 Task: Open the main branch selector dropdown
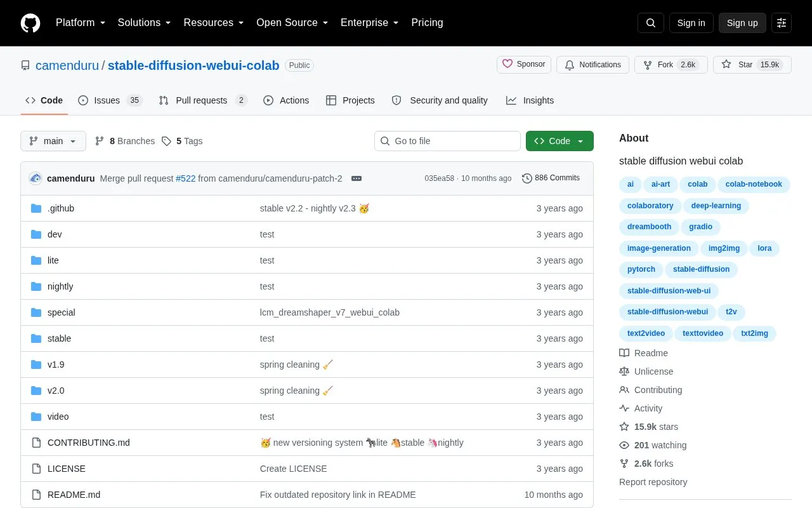(53, 141)
